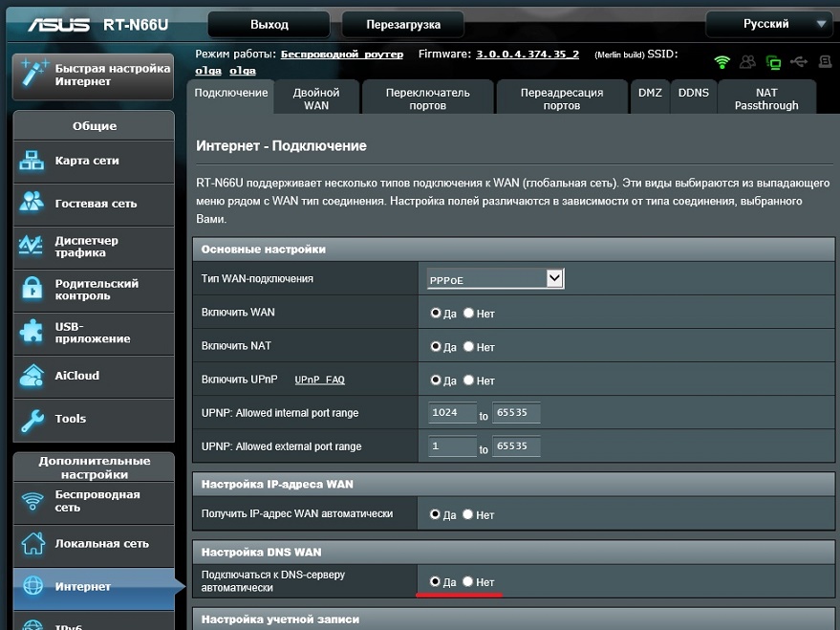Image resolution: width=840 pixels, height=630 pixels.
Task: Click the USB status icon in header
Action: 799,63
